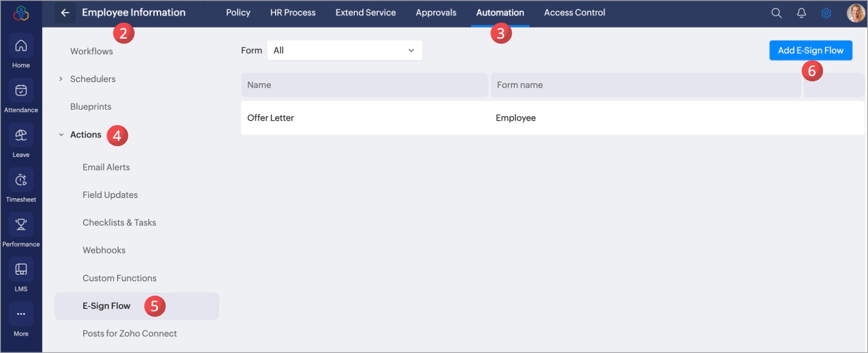This screenshot has height=353, width=868.
Task: Open the Form filter dropdown
Action: pos(345,50)
